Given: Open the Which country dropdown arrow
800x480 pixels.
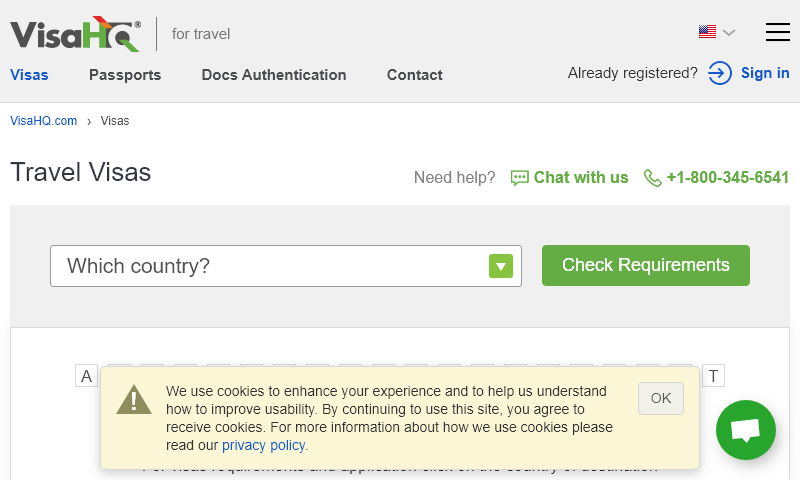Looking at the screenshot, I should tap(501, 266).
